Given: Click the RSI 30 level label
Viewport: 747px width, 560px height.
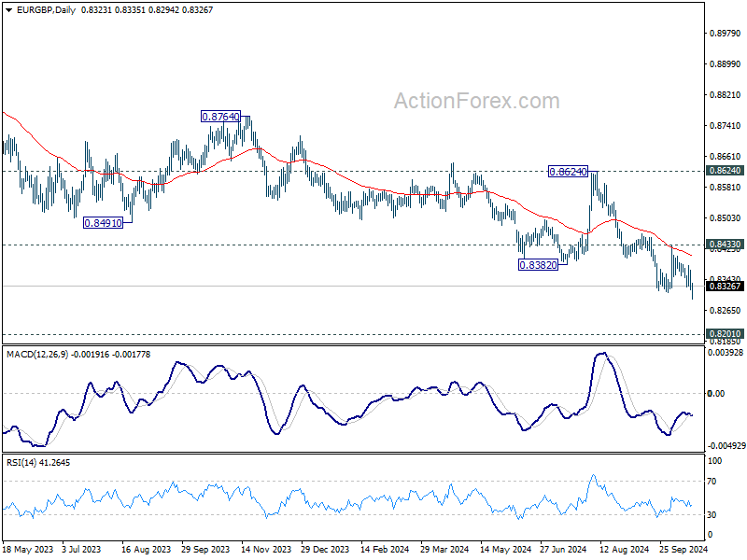Looking at the screenshot, I should pyautogui.click(x=712, y=515).
